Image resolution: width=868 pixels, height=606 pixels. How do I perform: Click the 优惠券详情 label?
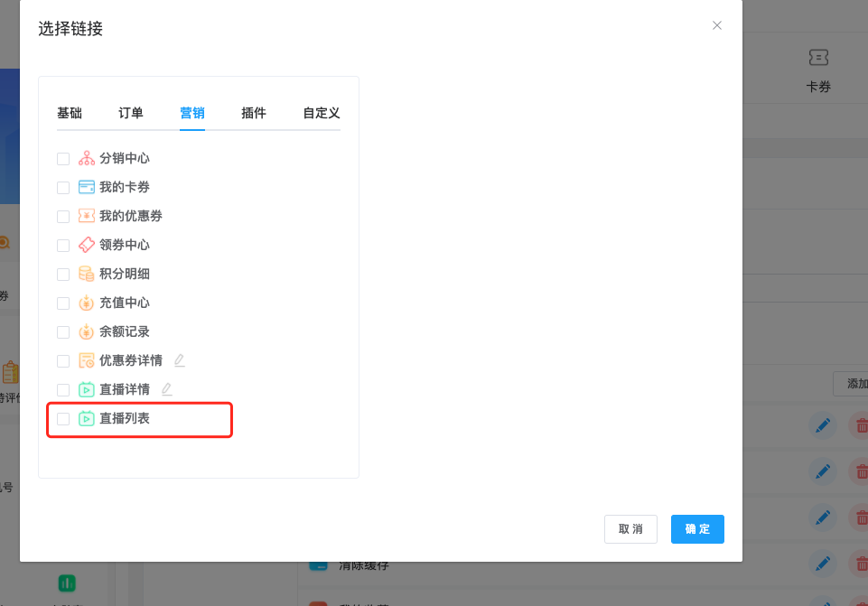pos(131,360)
